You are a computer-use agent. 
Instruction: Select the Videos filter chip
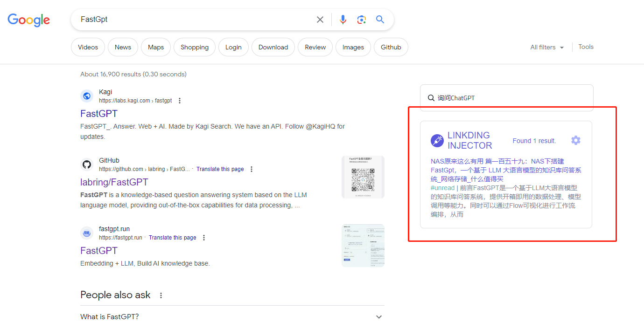click(88, 47)
